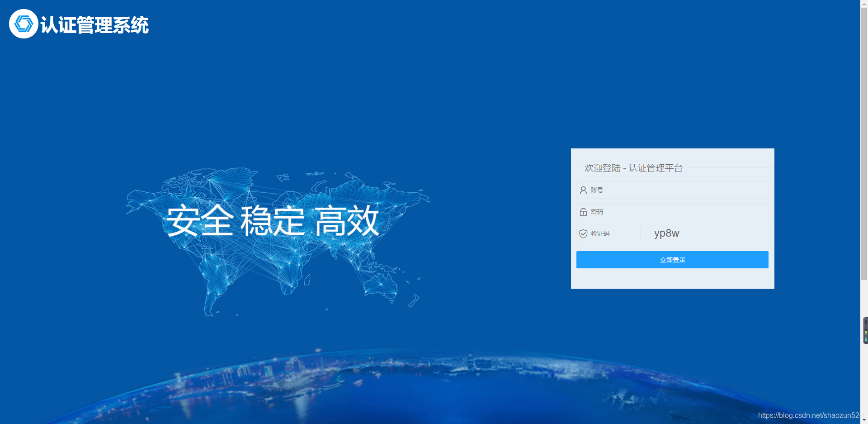The height and width of the screenshot is (424, 868).
Task: Click the 欢迎登陆 - 认证管理平台 heading
Action: click(x=633, y=168)
